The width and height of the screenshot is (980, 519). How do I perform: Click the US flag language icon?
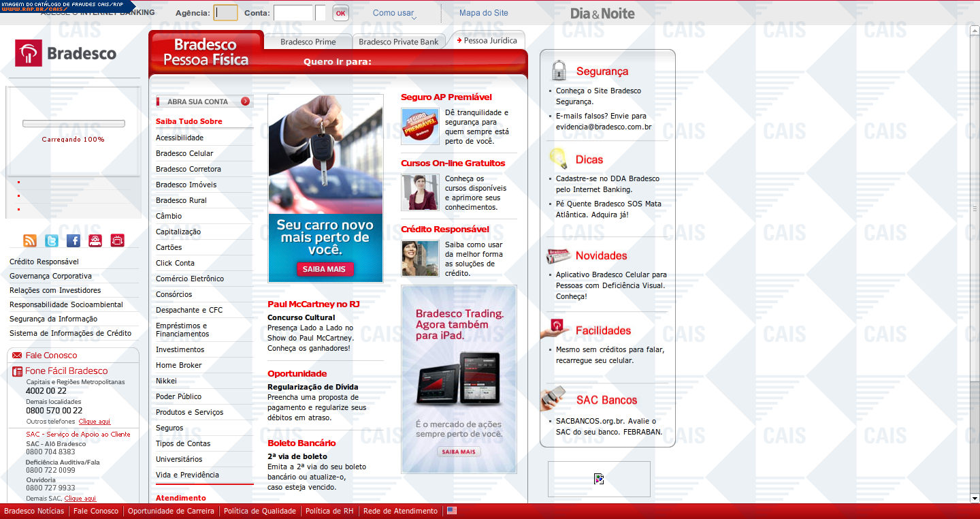click(x=452, y=511)
